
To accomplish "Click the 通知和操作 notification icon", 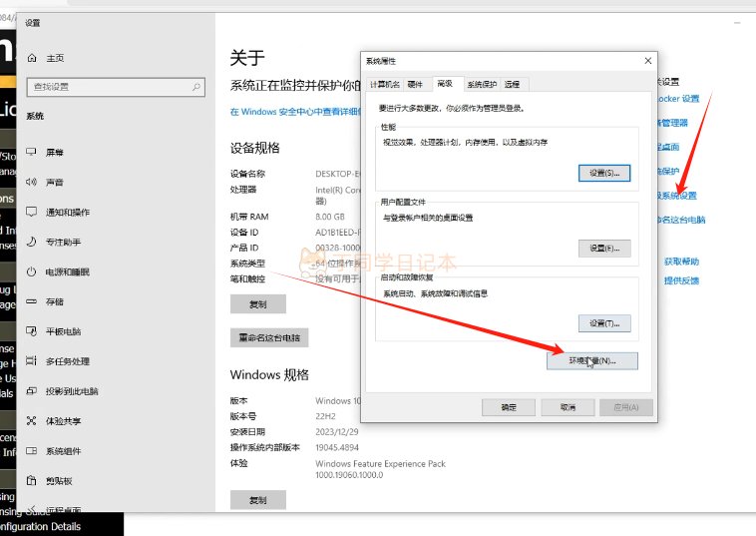I will pyautogui.click(x=31, y=212).
